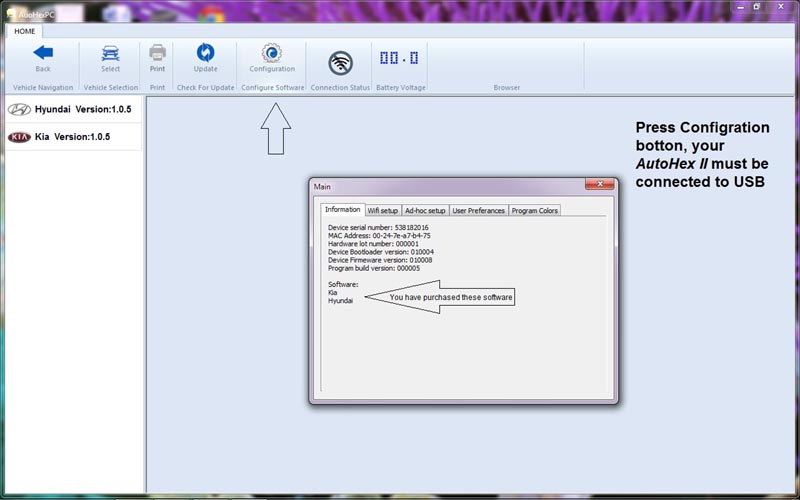800x500 pixels.
Task: Open the Program Colors tab
Action: (x=535, y=211)
